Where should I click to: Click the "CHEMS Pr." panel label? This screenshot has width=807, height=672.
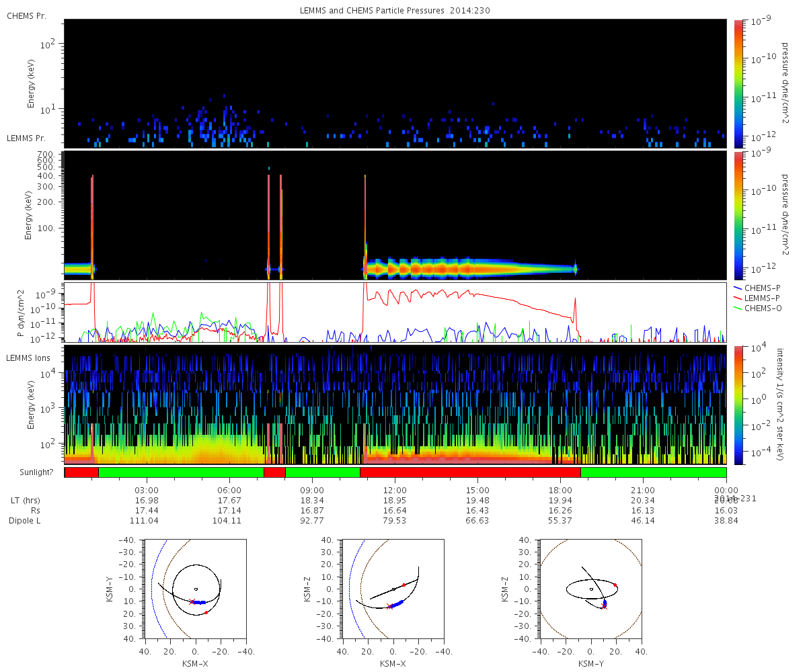coord(27,15)
